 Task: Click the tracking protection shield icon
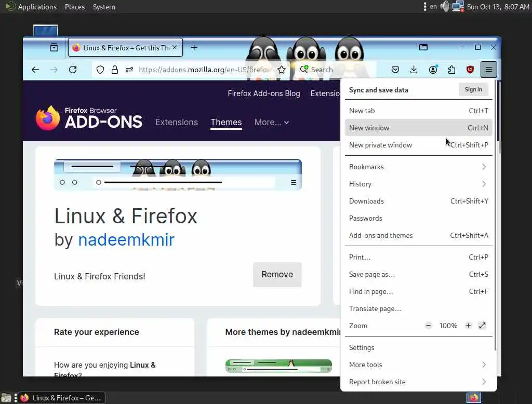click(100, 70)
